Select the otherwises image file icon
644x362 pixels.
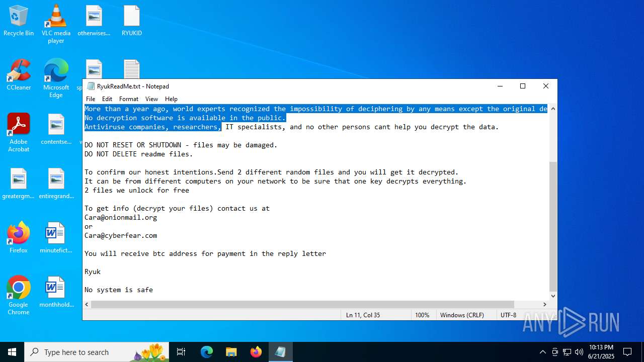[x=94, y=21]
